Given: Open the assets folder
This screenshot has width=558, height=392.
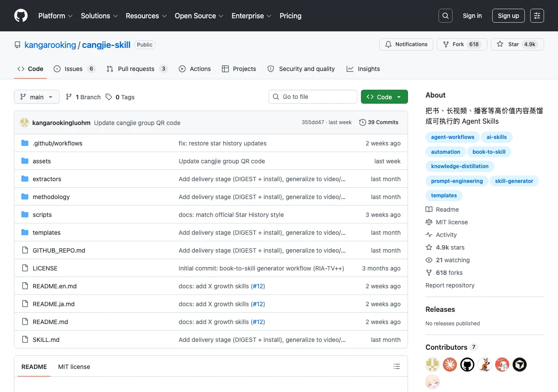Looking at the screenshot, I should click(x=42, y=161).
